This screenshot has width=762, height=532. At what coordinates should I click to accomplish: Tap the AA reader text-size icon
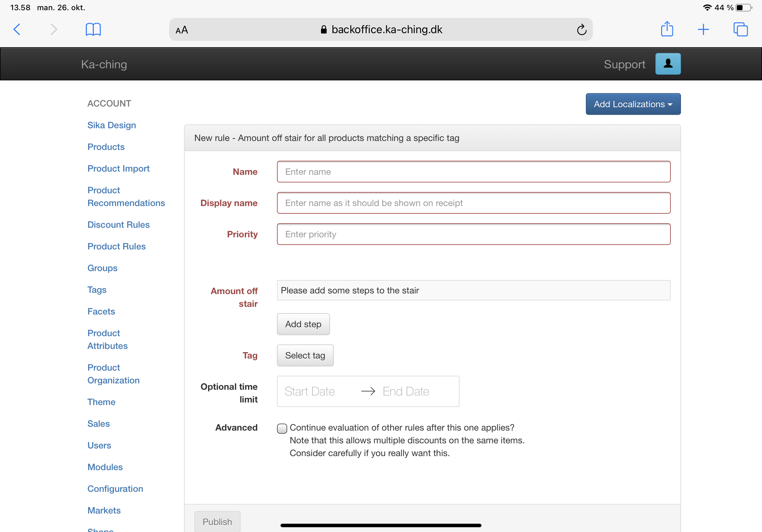182,30
